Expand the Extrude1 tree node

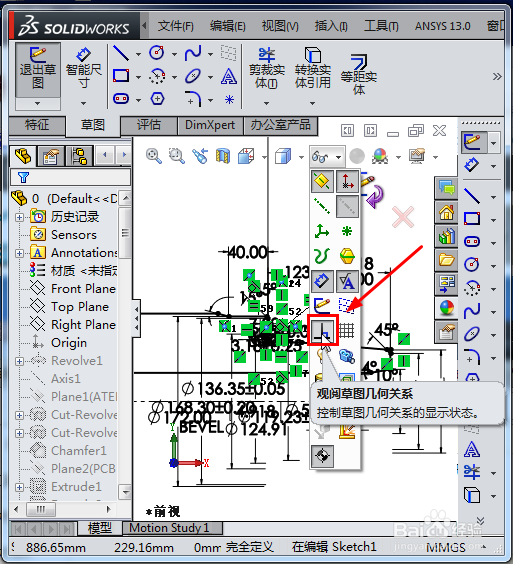(19, 487)
